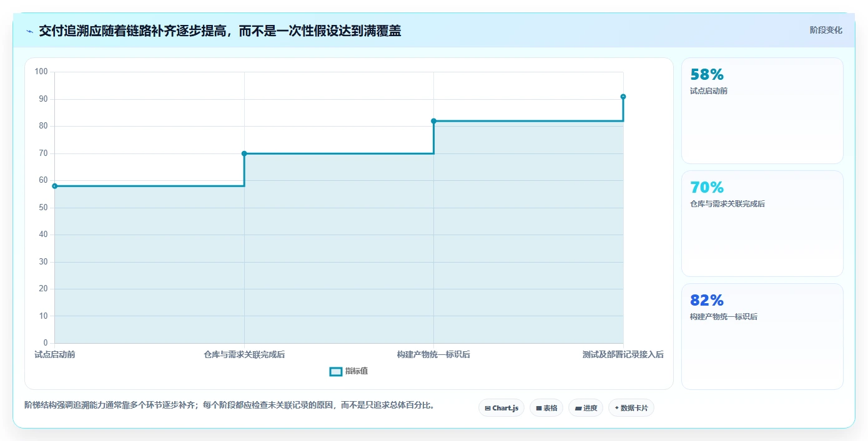868x441 pixels.
Task: Click card caption 构建产物统一标识后
Action: click(x=724, y=317)
